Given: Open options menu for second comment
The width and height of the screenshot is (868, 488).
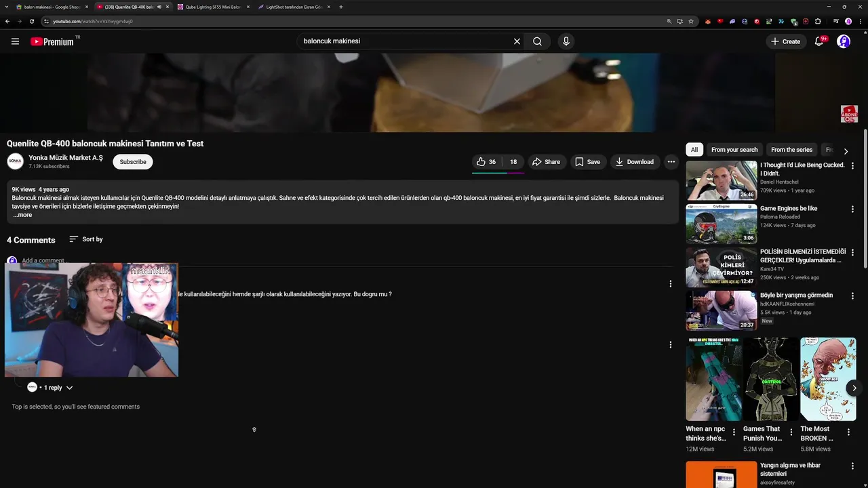Looking at the screenshot, I should pos(671,345).
